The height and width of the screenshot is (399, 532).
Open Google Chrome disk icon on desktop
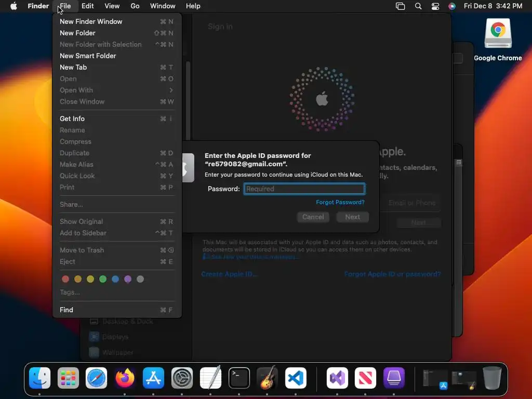(x=498, y=34)
